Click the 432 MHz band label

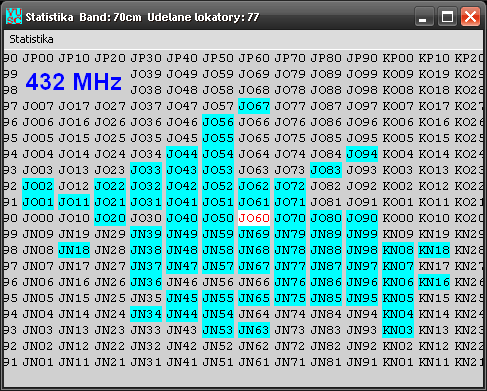(x=74, y=82)
